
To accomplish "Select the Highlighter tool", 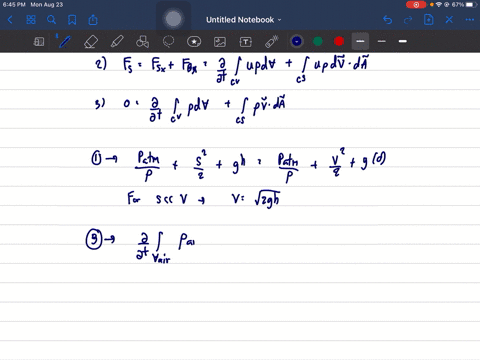I will (117, 42).
